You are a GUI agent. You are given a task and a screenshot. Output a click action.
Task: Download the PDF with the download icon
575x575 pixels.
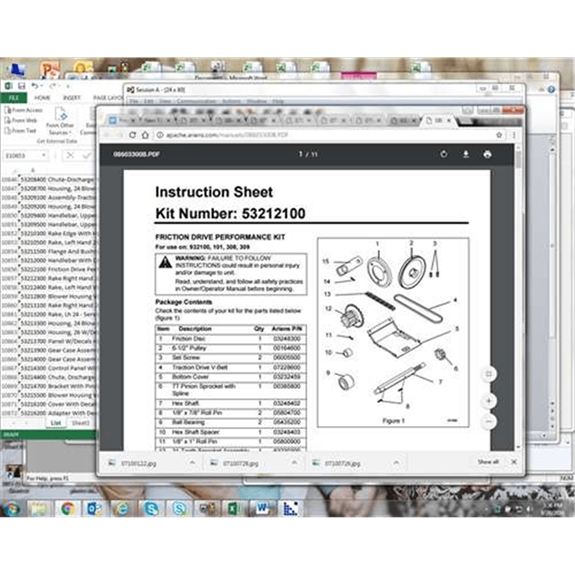(465, 154)
